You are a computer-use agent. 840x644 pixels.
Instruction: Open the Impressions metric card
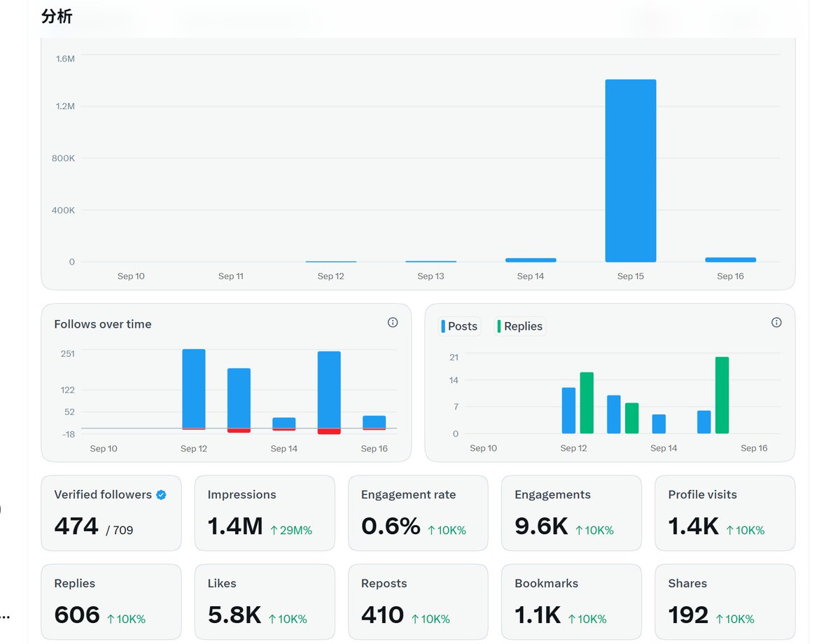265,513
